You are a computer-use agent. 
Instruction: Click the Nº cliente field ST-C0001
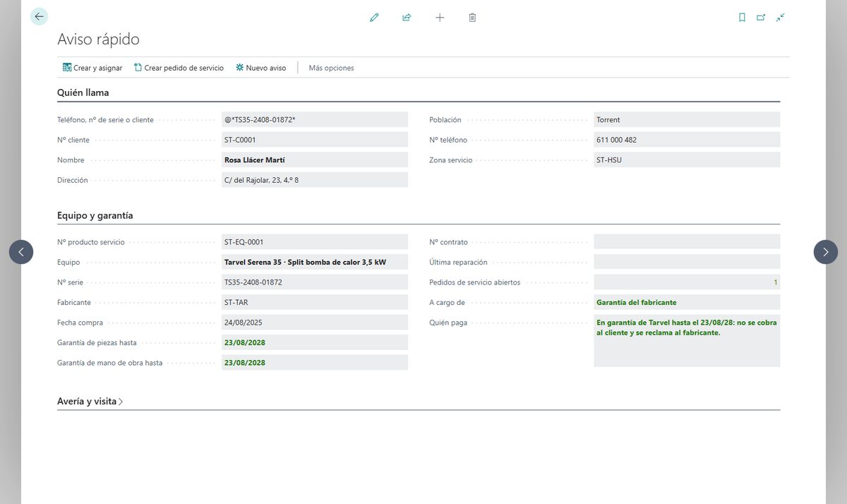click(315, 140)
